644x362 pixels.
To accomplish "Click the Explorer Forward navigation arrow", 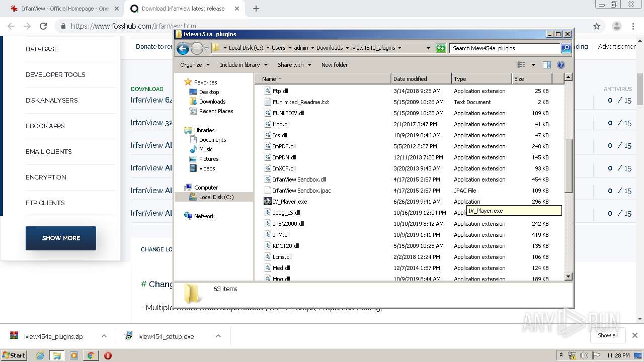I will click(x=197, y=48).
